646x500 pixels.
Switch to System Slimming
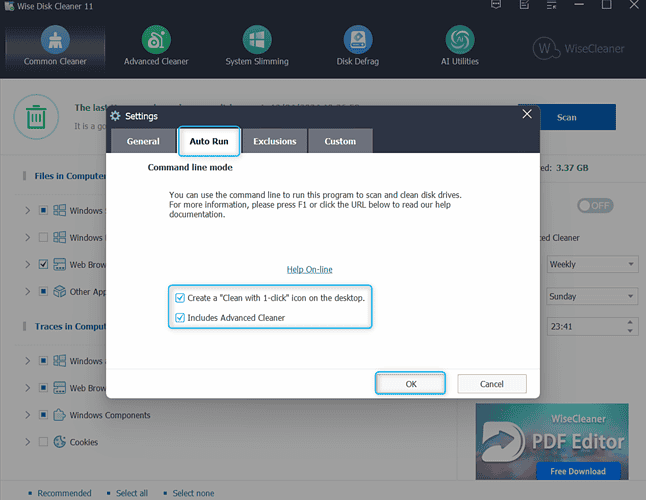point(257,46)
